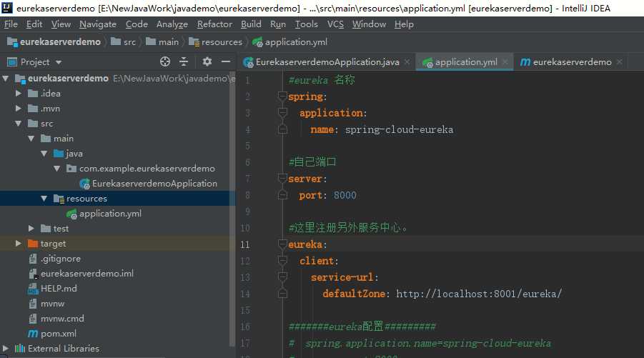Expand the test folder
Image resolution: width=644 pixels, height=358 pixels.
tap(31, 228)
